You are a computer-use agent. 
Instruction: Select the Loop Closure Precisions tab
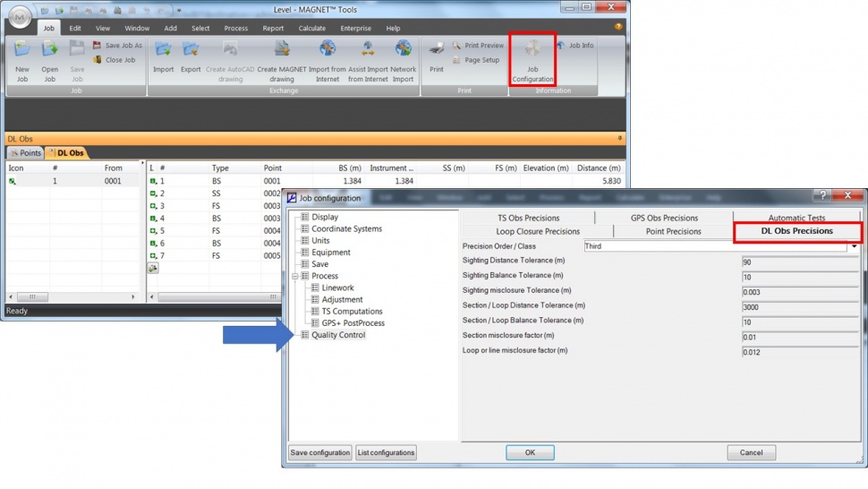pos(538,231)
